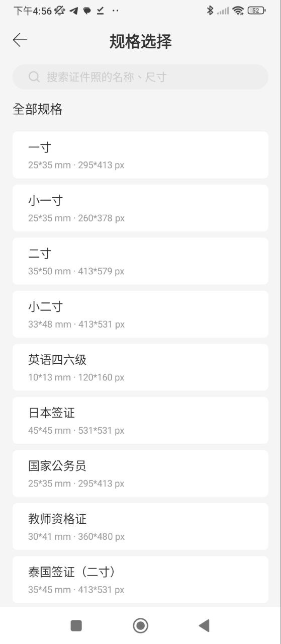Pick the 英语四六级 photo format
281x644 pixels.
(140, 367)
